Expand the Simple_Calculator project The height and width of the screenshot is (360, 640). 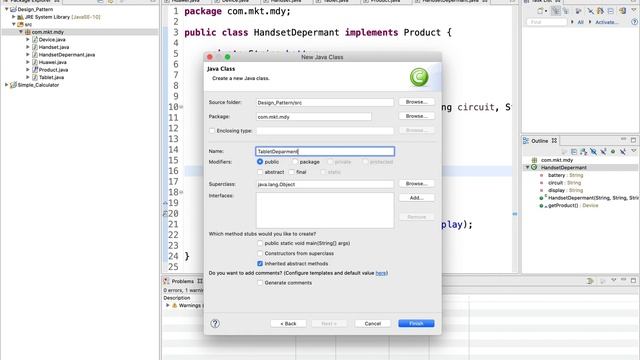coord(7,85)
